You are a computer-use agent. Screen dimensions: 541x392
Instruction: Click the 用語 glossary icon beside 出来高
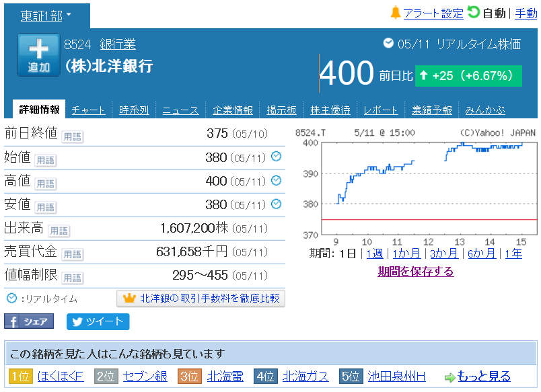(x=59, y=231)
